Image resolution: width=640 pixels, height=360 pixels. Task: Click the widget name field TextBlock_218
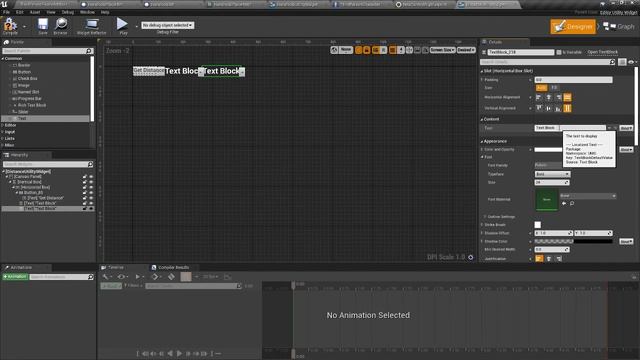pos(520,52)
